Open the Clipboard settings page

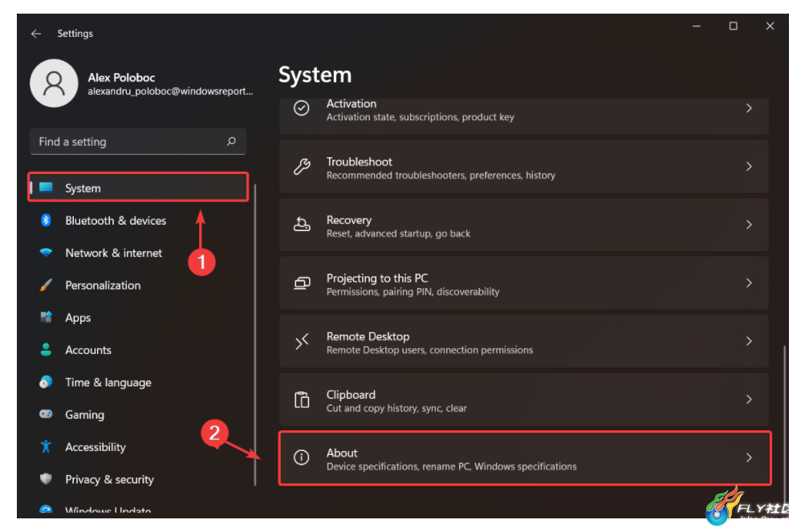523,399
